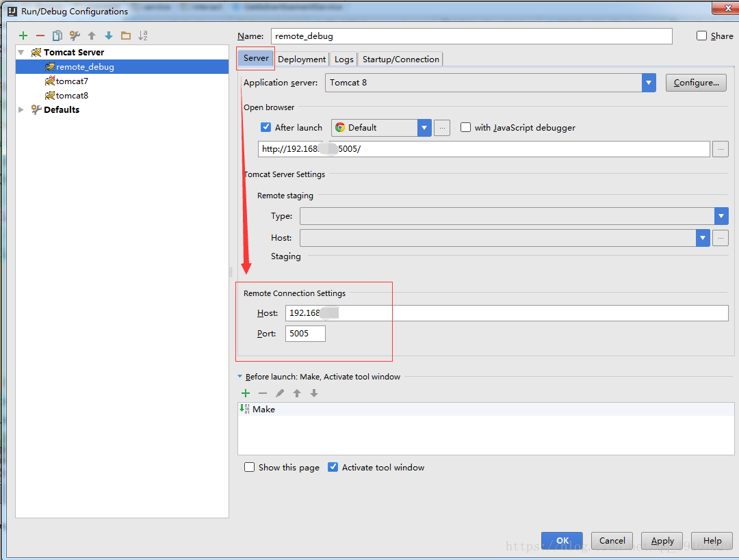The height and width of the screenshot is (560, 739).
Task: Click the Configure... button
Action: coord(696,83)
